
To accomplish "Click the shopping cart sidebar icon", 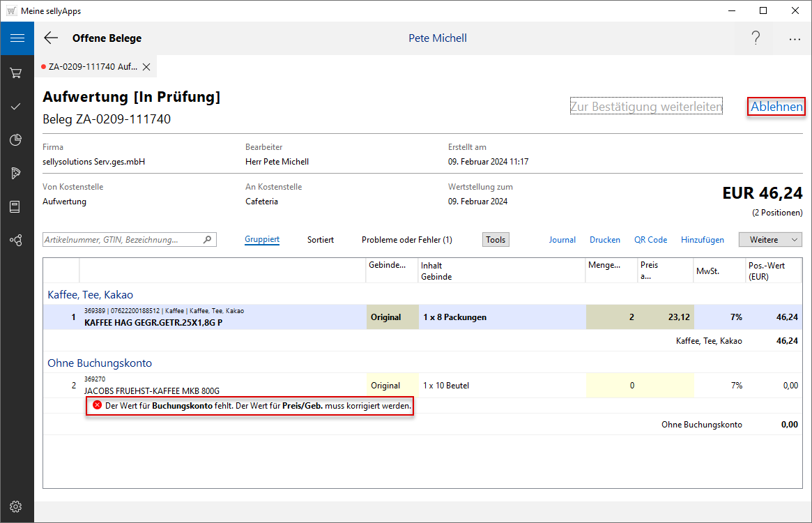I will 15,73.
